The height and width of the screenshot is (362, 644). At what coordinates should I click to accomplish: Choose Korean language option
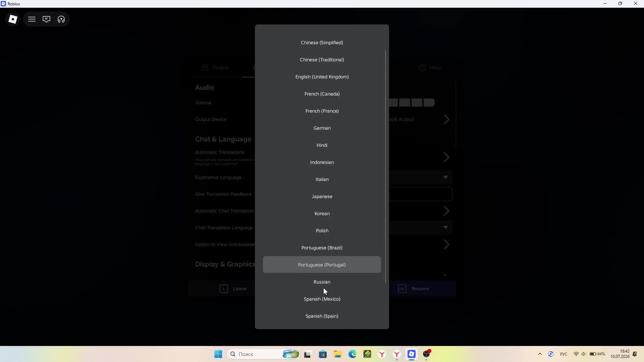tap(322, 214)
